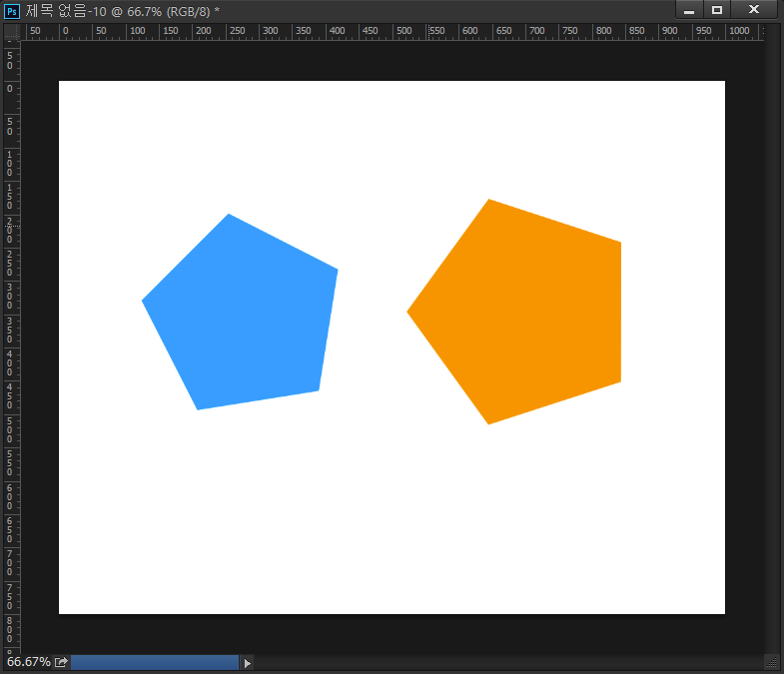
Task: Expand the status bar arrow menu
Action: tap(248, 662)
